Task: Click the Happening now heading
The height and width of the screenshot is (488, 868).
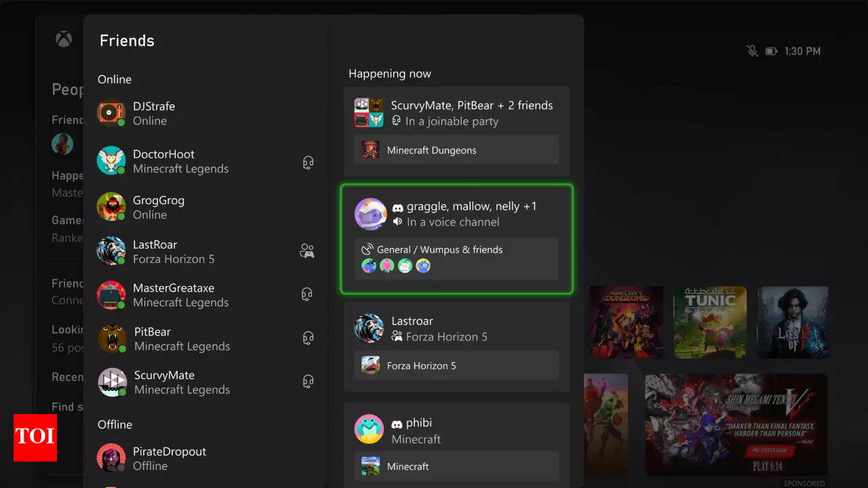Action: coord(390,73)
